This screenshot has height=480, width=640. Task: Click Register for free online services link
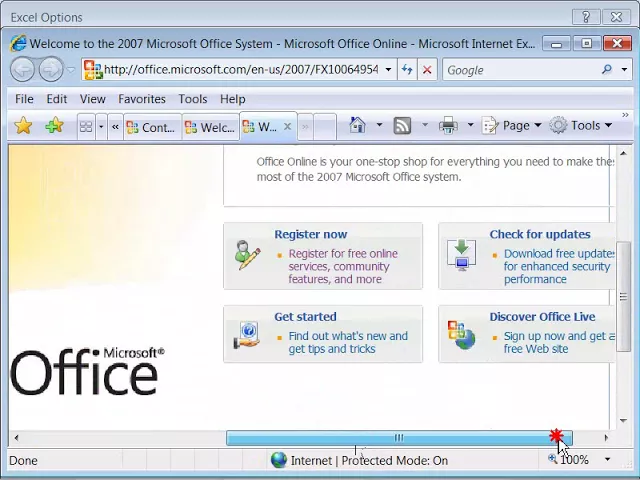click(x=343, y=266)
